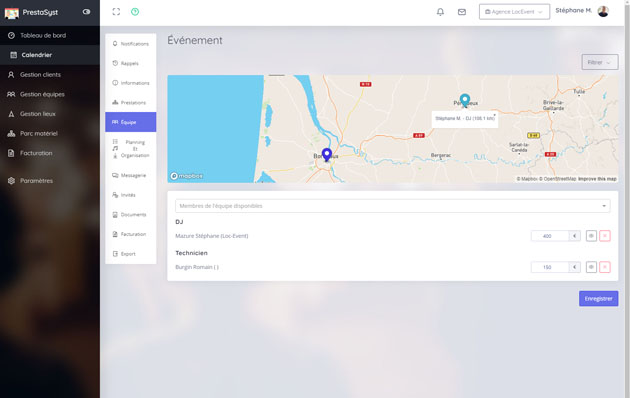Select the Notifications tab

[x=131, y=44]
